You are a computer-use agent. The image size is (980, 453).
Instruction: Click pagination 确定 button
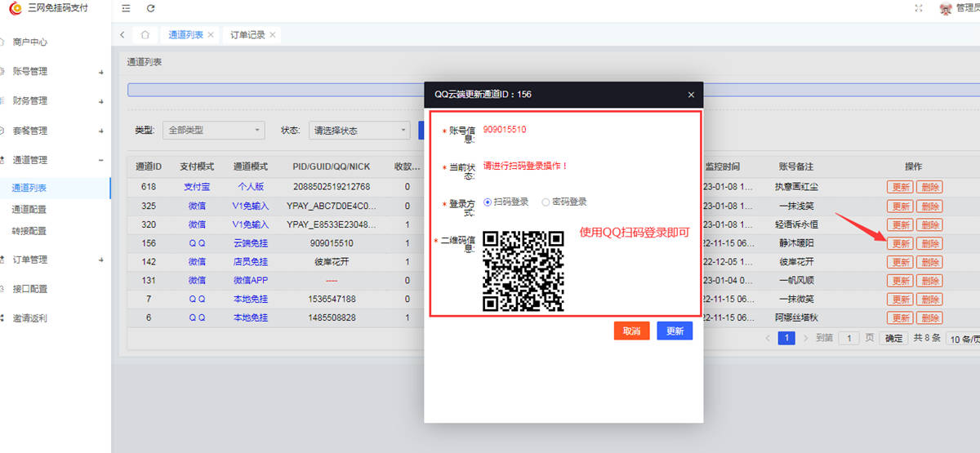[895, 338]
